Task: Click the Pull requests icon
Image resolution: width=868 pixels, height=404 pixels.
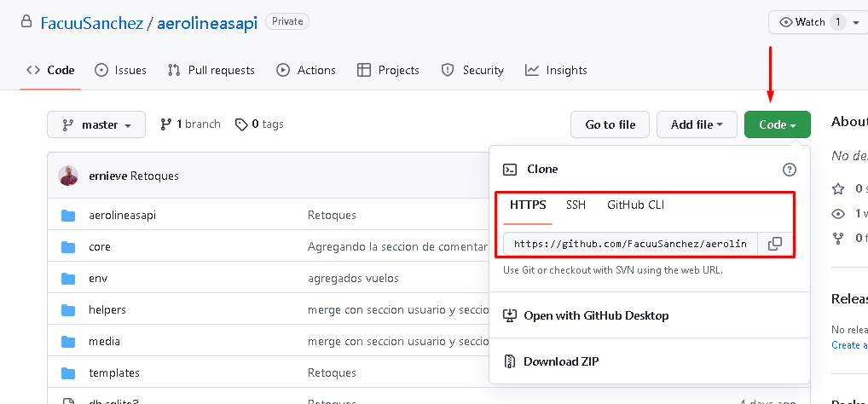Action: pos(174,70)
